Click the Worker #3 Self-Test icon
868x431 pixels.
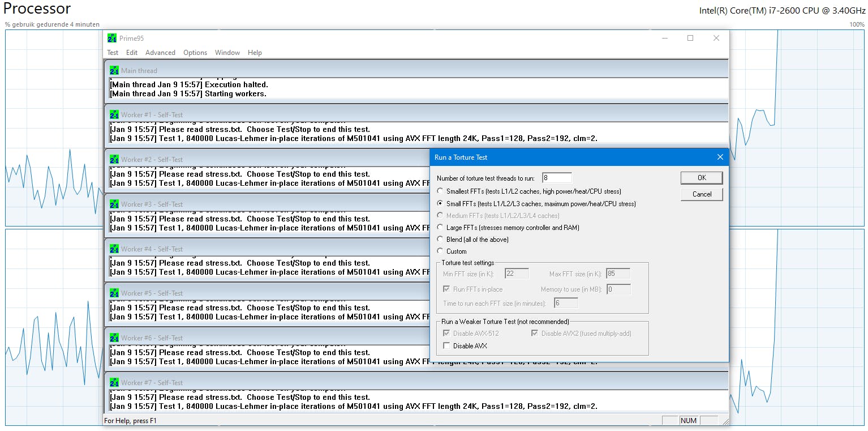[114, 204]
